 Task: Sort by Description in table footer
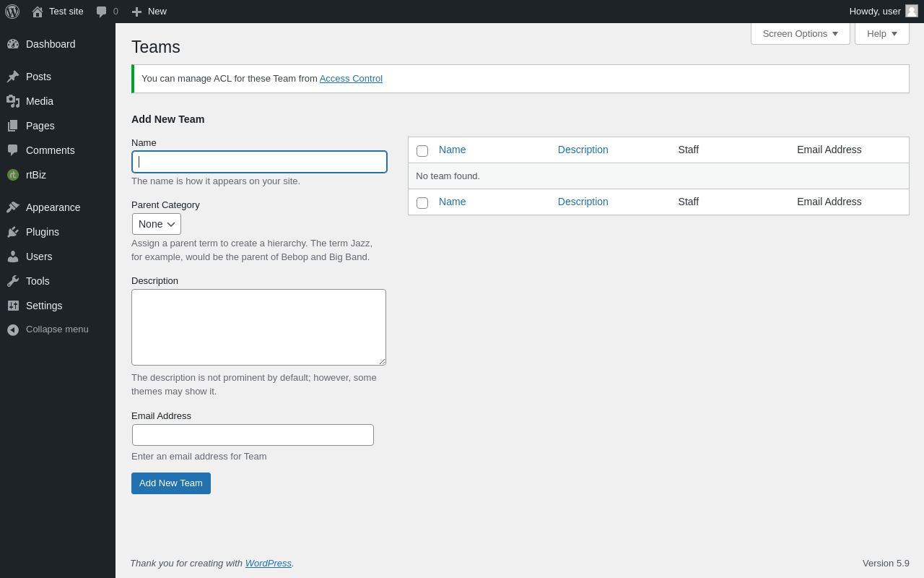[x=583, y=202]
